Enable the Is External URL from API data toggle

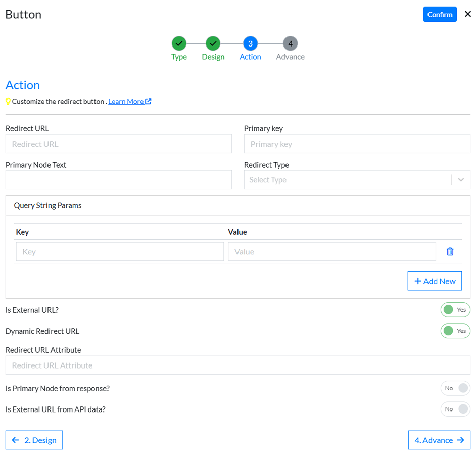pyautogui.click(x=455, y=409)
